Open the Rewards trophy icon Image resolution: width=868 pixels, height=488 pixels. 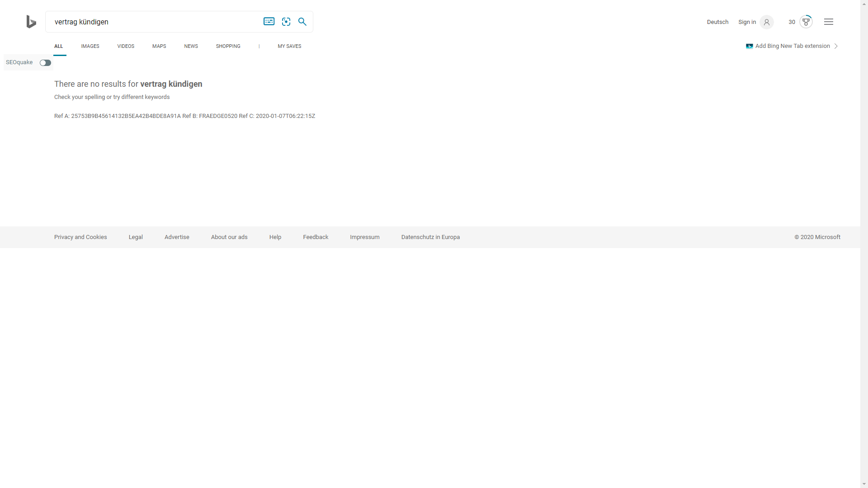[806, 22]
